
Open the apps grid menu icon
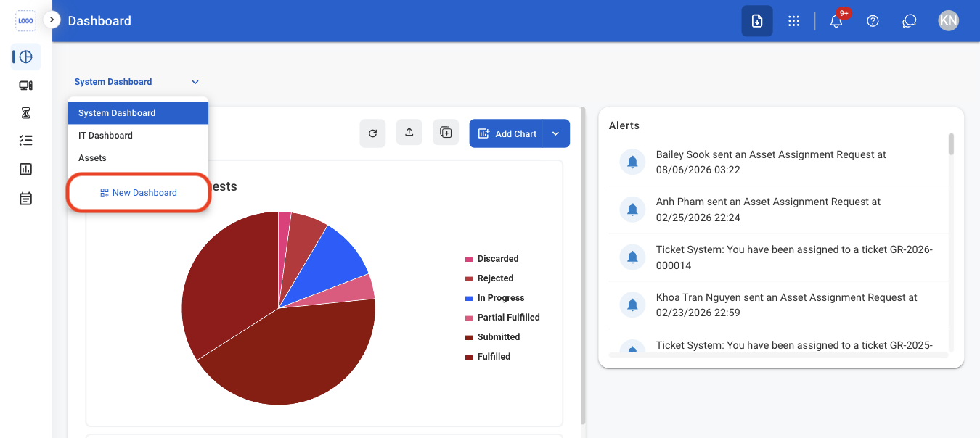click(x=793, y=21)
